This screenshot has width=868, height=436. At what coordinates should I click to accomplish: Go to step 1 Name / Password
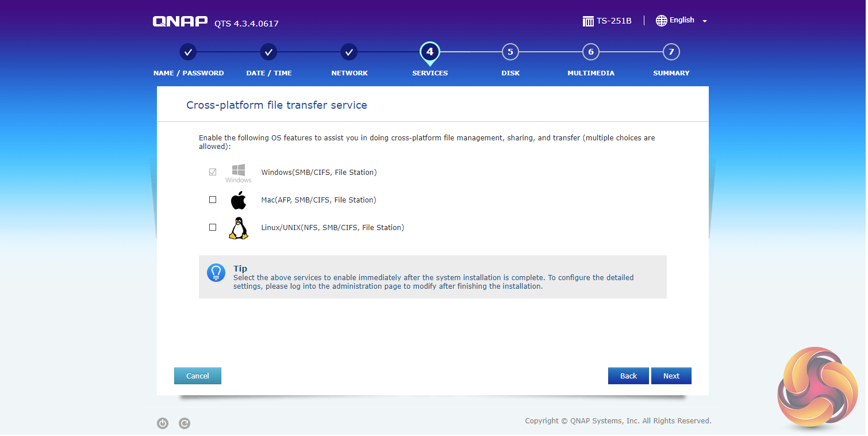pos(188,52)
